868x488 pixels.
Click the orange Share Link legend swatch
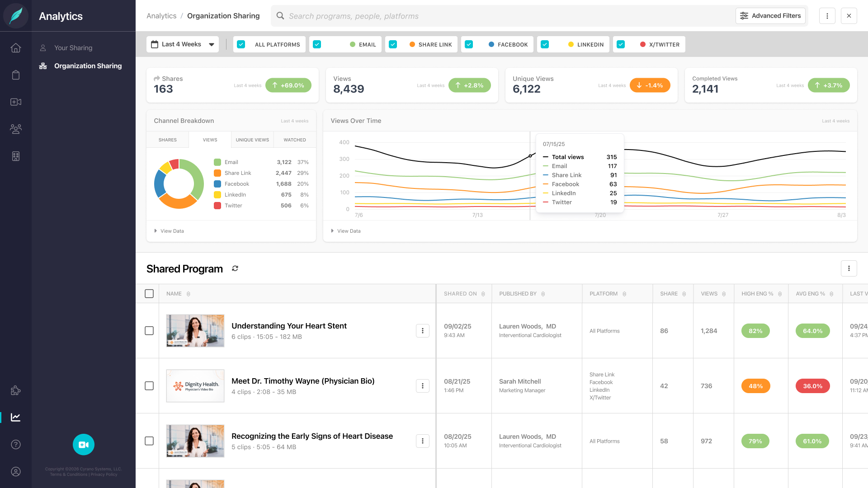point(217,173)
